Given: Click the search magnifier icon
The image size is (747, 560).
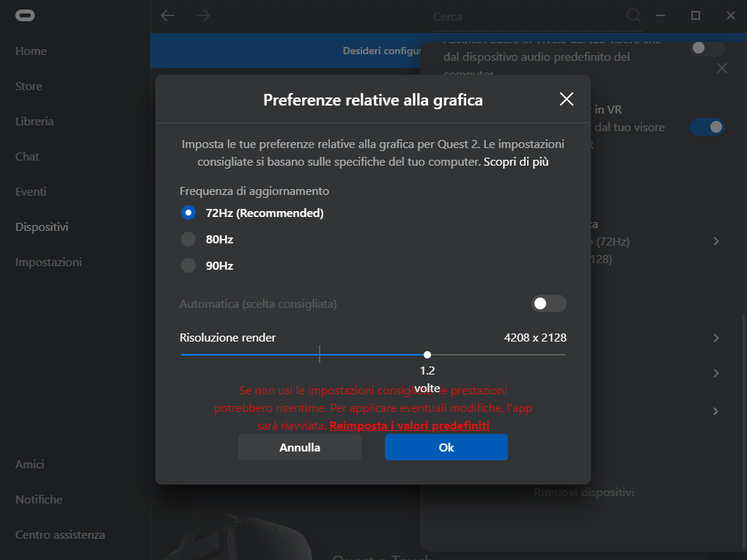Looking at the screenshot, I should tap(633, 15).
